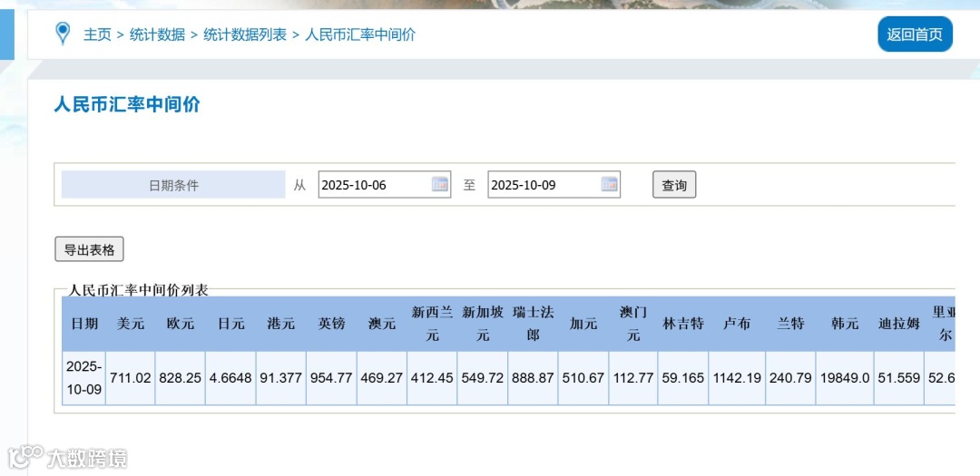Click the 查询 button

(674, 185)
